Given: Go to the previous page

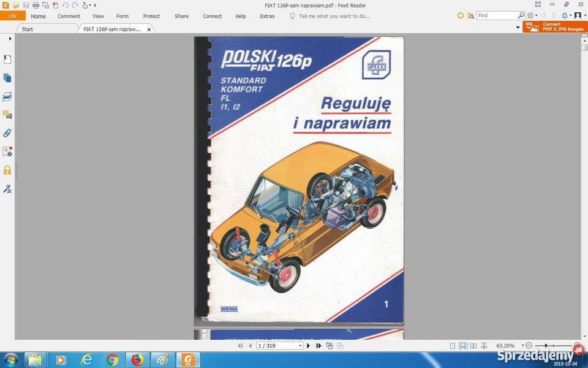Looking at the screenshot, I should (250, 346).
